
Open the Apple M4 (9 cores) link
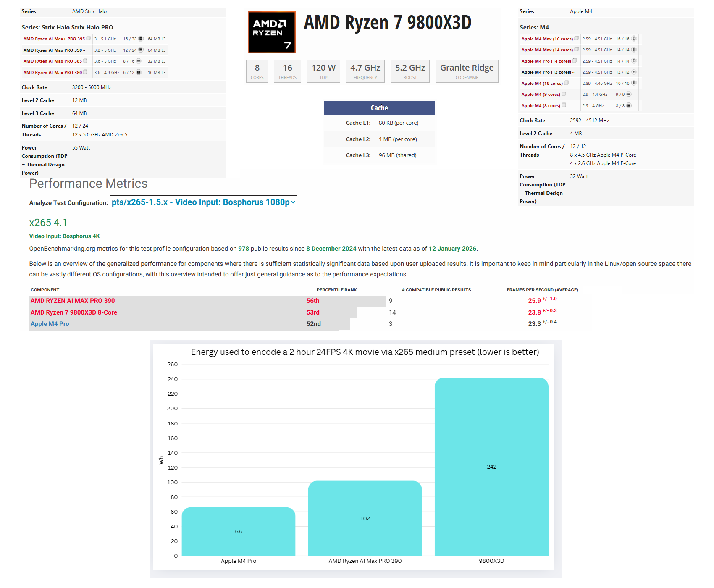click(541, 94)
